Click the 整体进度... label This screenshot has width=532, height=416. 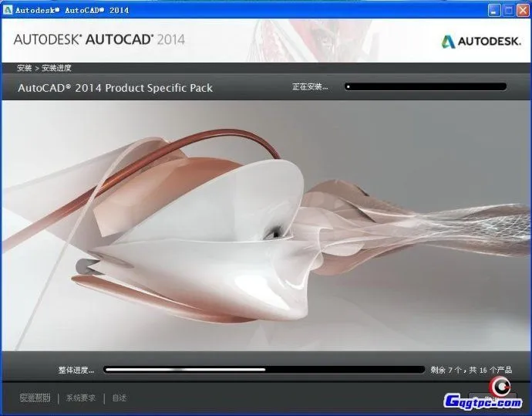pyautogui.click(x=76, y=370)
